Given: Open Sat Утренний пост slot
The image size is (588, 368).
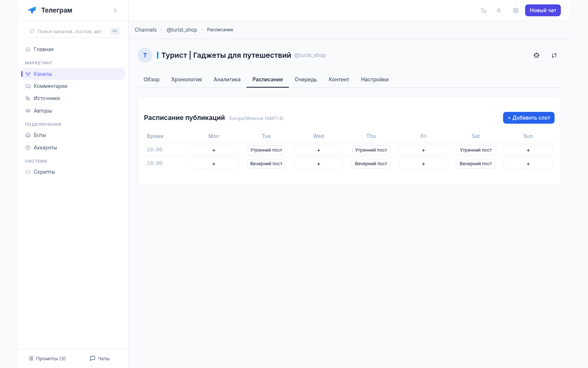Looking at the screenshot, I should [476, 150].
